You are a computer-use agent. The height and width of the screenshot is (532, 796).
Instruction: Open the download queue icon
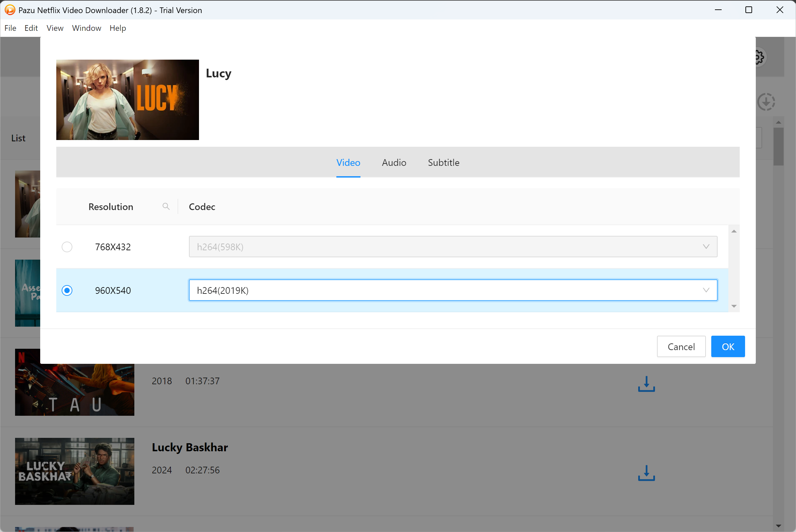766,102
